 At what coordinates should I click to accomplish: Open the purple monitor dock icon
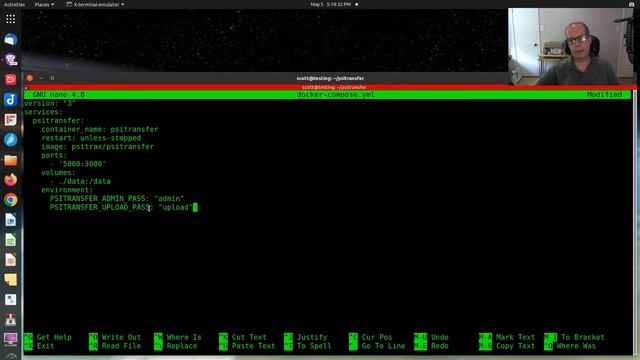11,339
